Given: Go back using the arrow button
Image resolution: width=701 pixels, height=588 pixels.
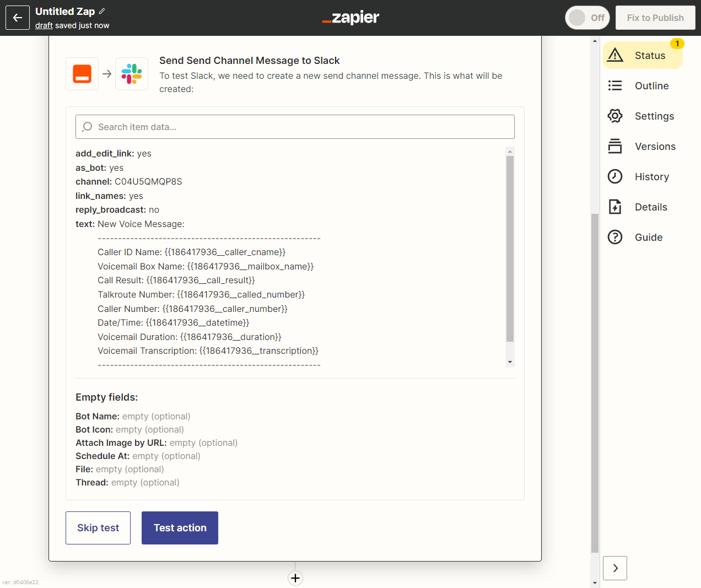Looking at the screenshot, I should click(x=18, y=18).
